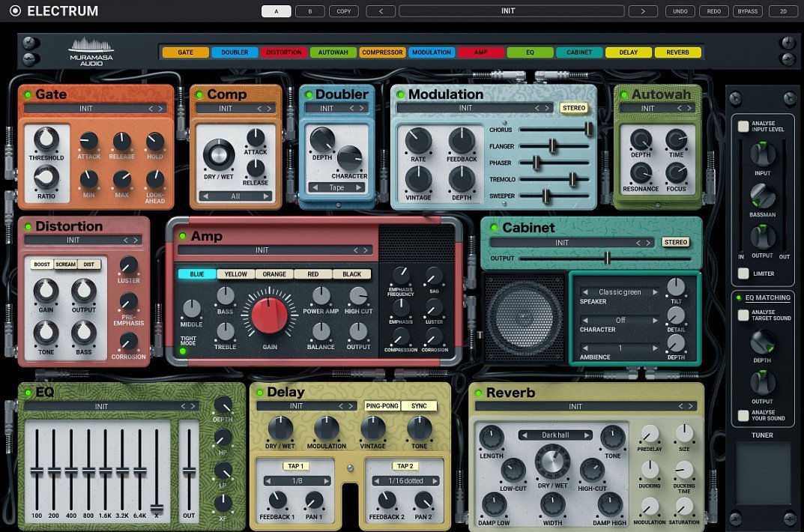The image size is (804, 532).
Task: Click the next preset arrow in top bar
Action: pyautogui.click(x=642, y=11)
